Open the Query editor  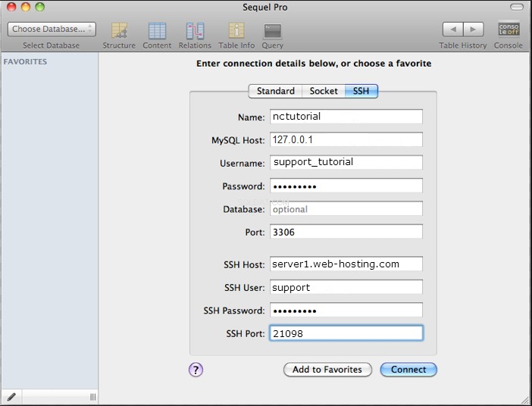pos(273,36)
